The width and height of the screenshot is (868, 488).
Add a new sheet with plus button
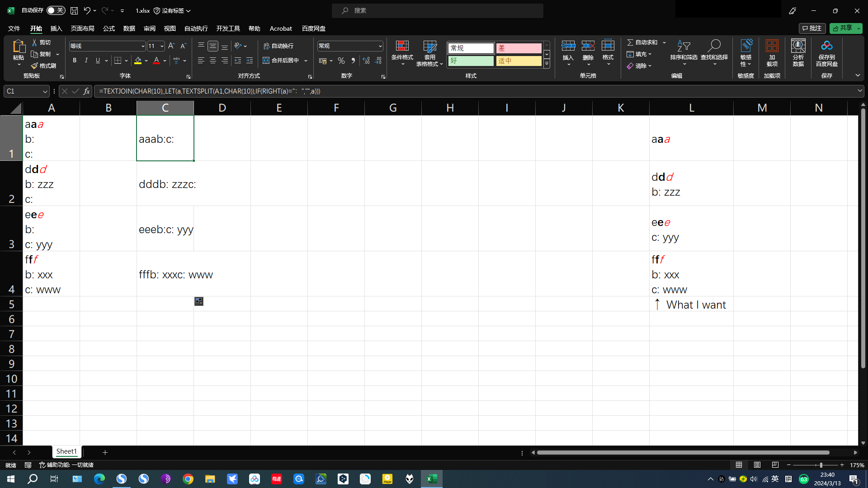[105, 452]
